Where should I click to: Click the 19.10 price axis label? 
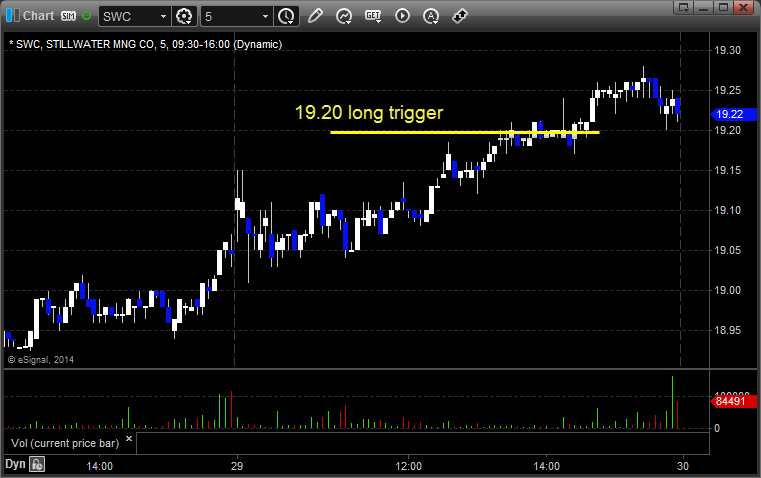[727, 210]
